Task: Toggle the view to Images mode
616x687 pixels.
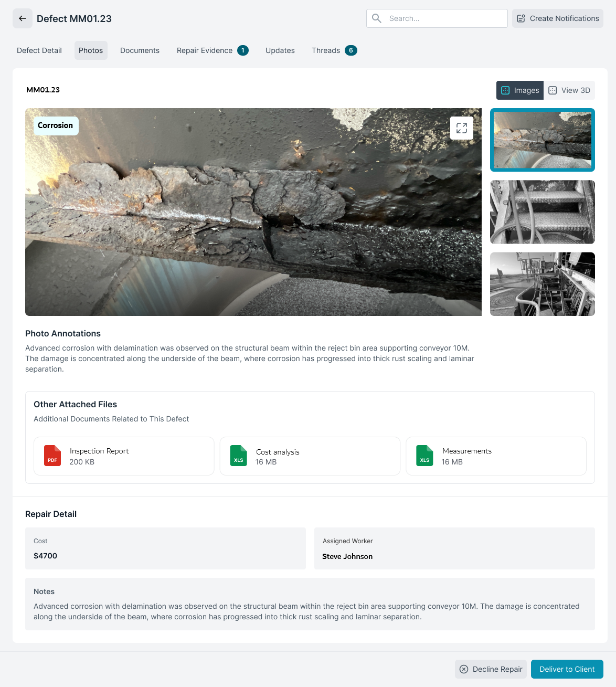Action: (x=519, y=90)
